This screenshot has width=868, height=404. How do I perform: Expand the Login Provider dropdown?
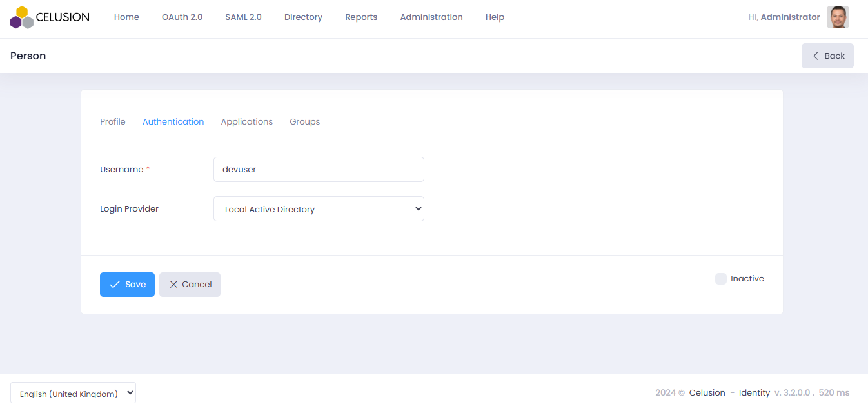tap(319, 209)
